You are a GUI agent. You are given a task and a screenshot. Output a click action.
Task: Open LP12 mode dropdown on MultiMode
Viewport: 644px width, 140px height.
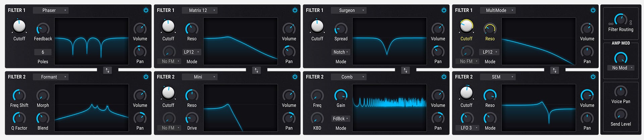490,52
